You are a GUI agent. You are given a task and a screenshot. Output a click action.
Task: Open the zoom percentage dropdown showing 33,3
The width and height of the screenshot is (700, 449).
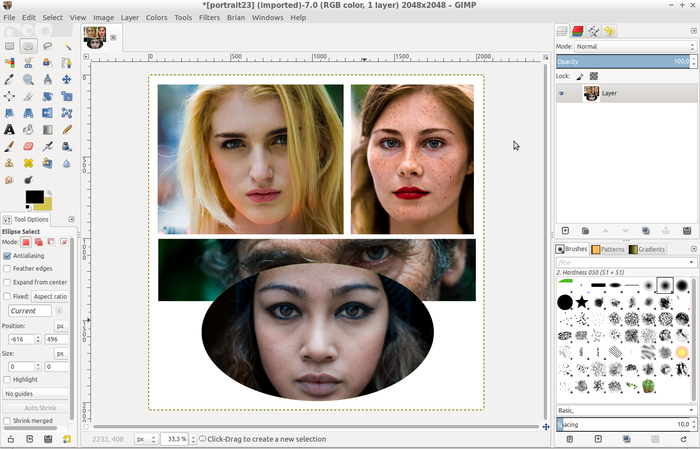click(174, 439)
